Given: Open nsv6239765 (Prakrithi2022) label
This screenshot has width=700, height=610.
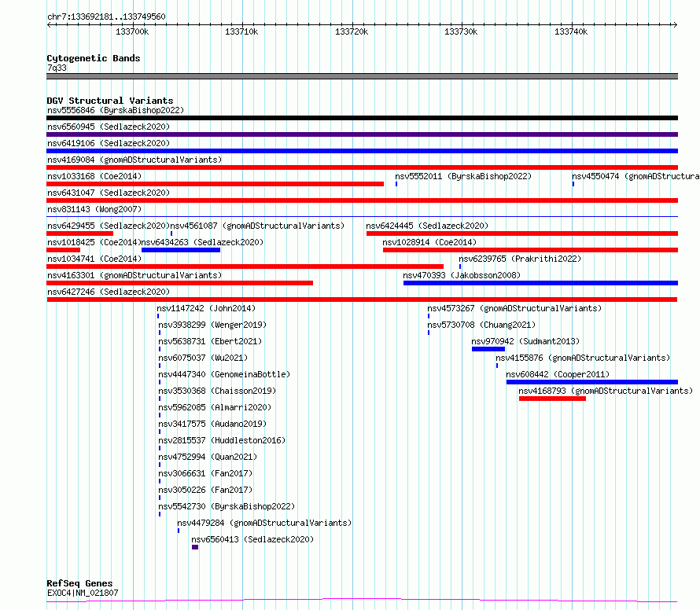Looking at the screenshot, I should 520,259.
